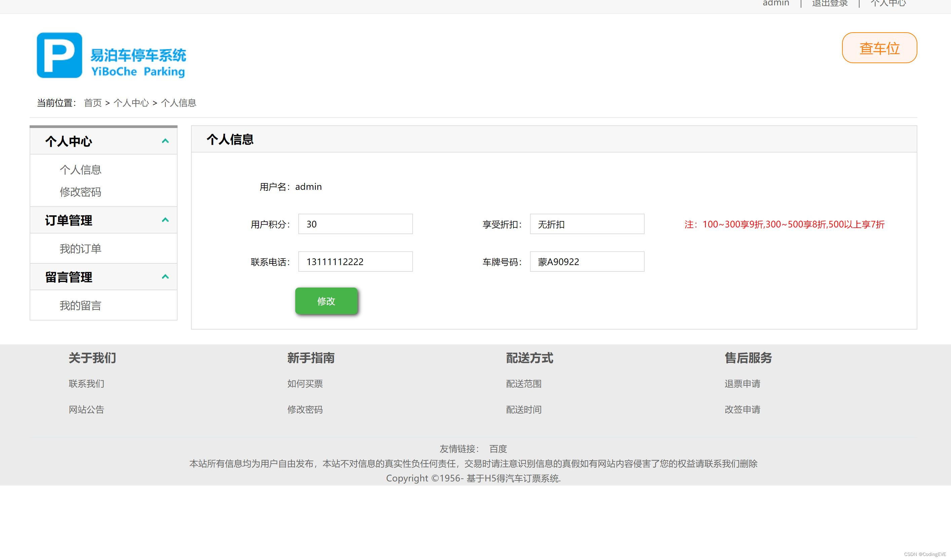This screenshot has width=951, height=560.
Task: Open 修改密码 in the sidebar
Action: click(80, 192)
